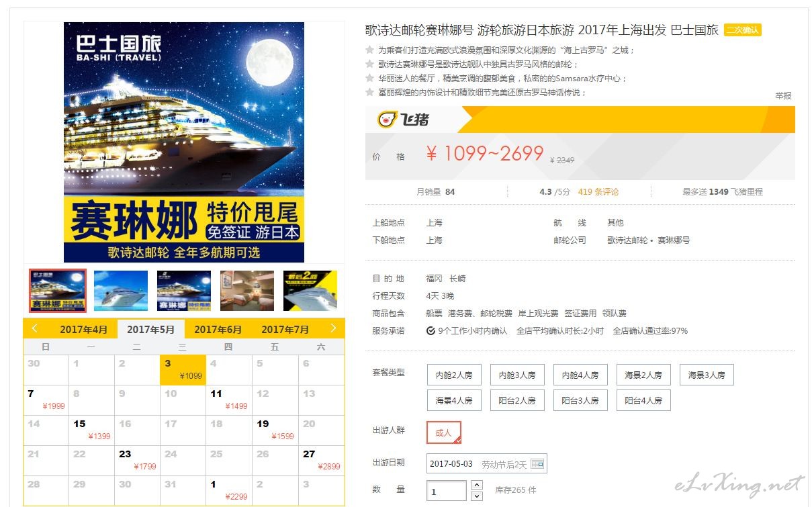Select the 2017年7月 calendar tab
Image resolution: width=812 pixels, height=507 pixels.
(285, 329)
